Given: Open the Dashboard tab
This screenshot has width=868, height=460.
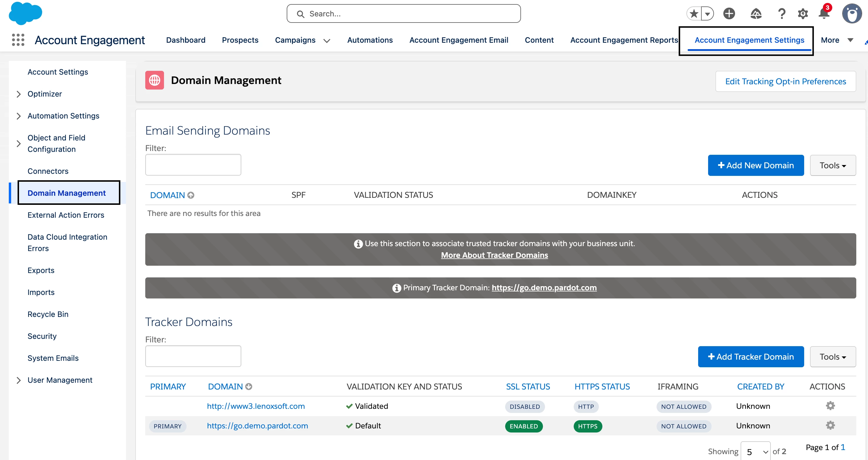Looking at the screenshot, I should click(186, 40).
